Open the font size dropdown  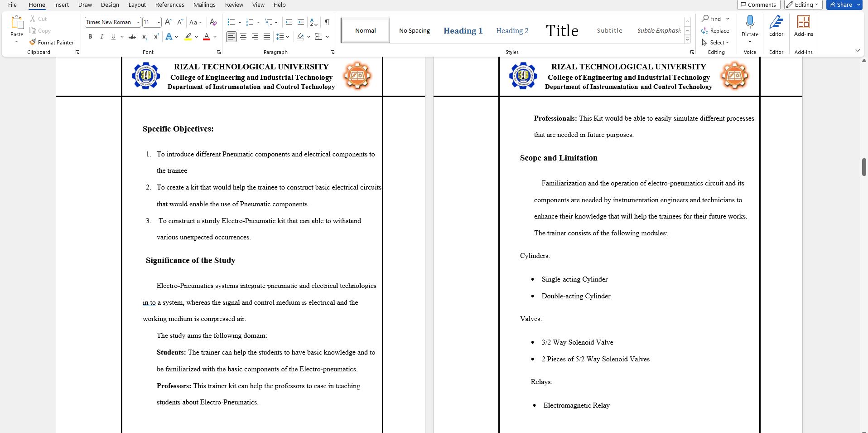coord(159,22)
